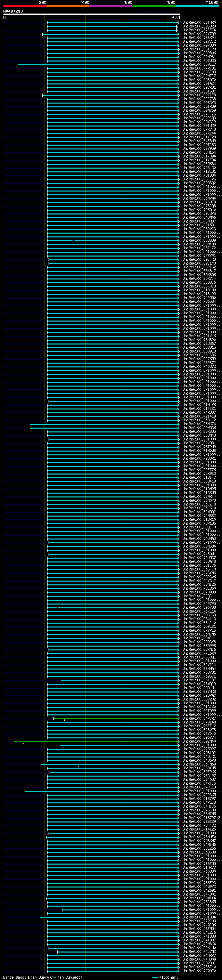
Task: Click label UniRef100_Q0WLE7
Action: pos(199,65)
